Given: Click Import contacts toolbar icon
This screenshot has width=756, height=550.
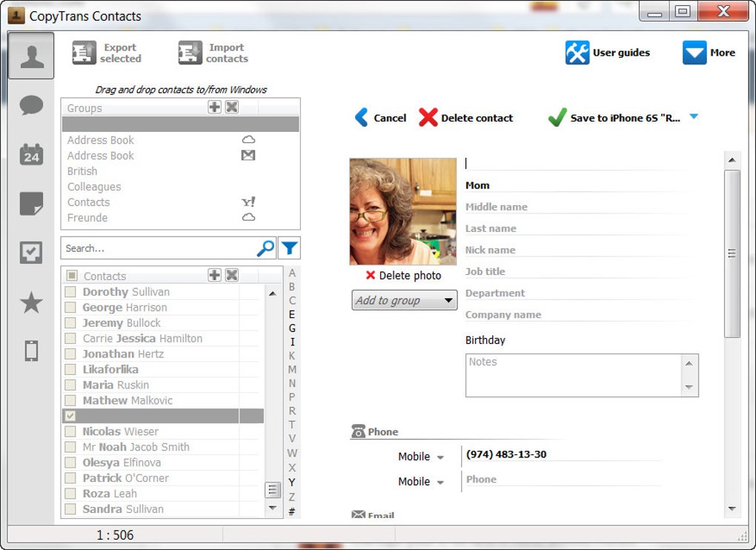Looking at the screenshot, I should [190, 53].
